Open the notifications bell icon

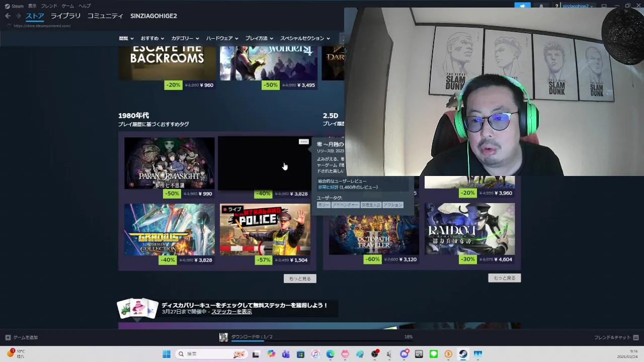[x=541, y=6]
